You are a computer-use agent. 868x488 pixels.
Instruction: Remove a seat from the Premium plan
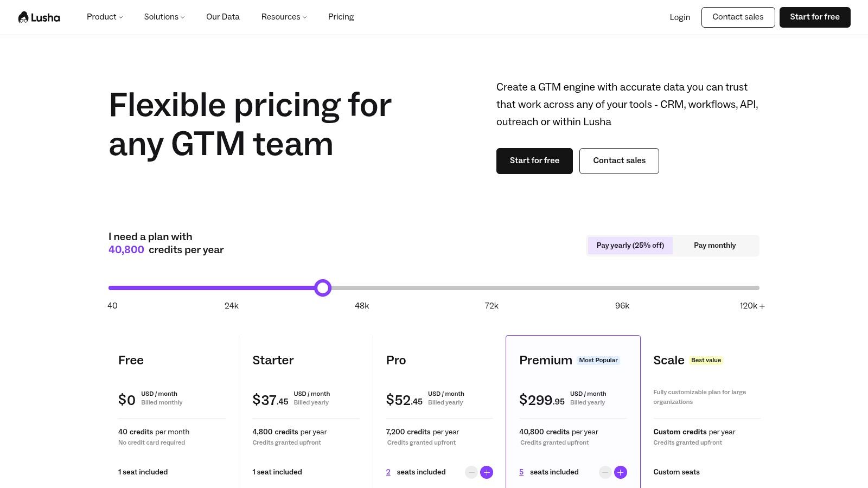tap(605, 472)
